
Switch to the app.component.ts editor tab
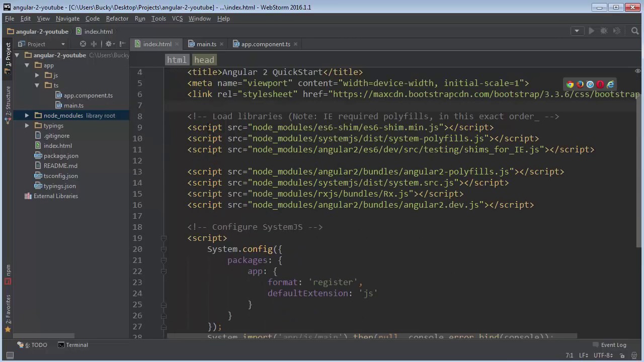click(x=266, y=44)
